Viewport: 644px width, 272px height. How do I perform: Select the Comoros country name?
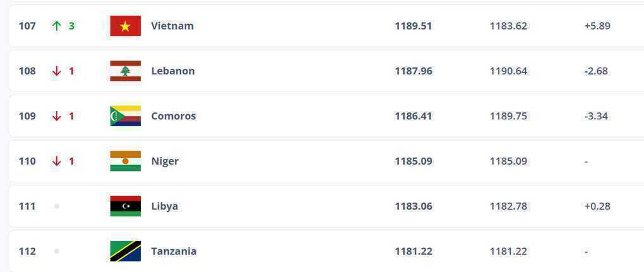pyautogui.click(x=174, y=116)
